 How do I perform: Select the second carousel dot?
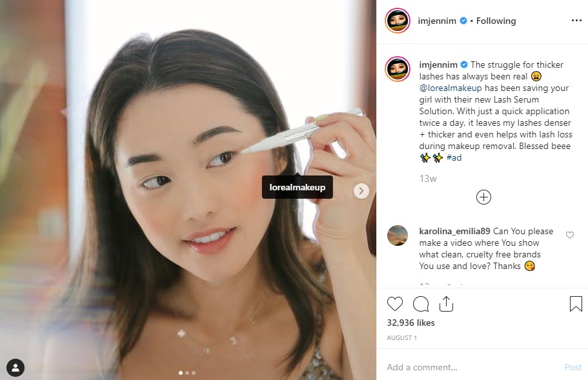pos(187,373)
